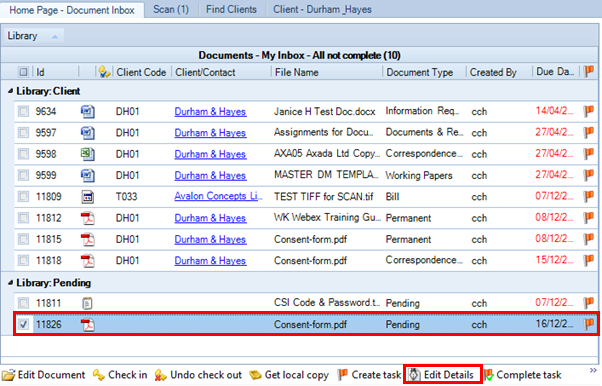Tick the checkbox for document 11812
This screenshot has height=386, width=602.
23,218
